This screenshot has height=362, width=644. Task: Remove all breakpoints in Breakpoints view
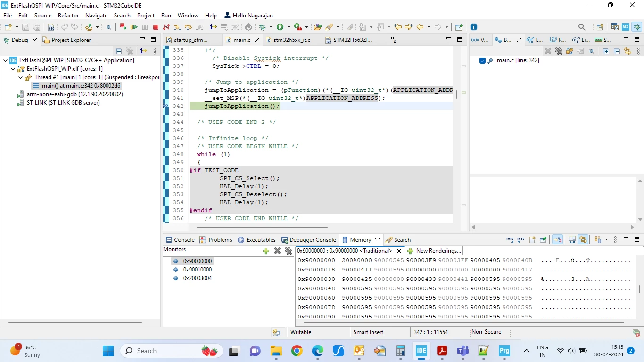559,51
